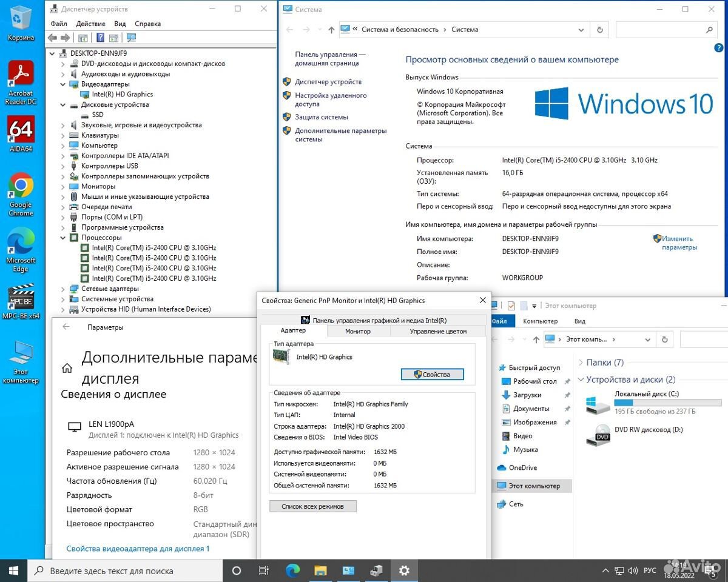The width and height of the screenshot is (728, 582).
Task: Click up arrow in Система window navigation
Action: click(x=331, y=29)
